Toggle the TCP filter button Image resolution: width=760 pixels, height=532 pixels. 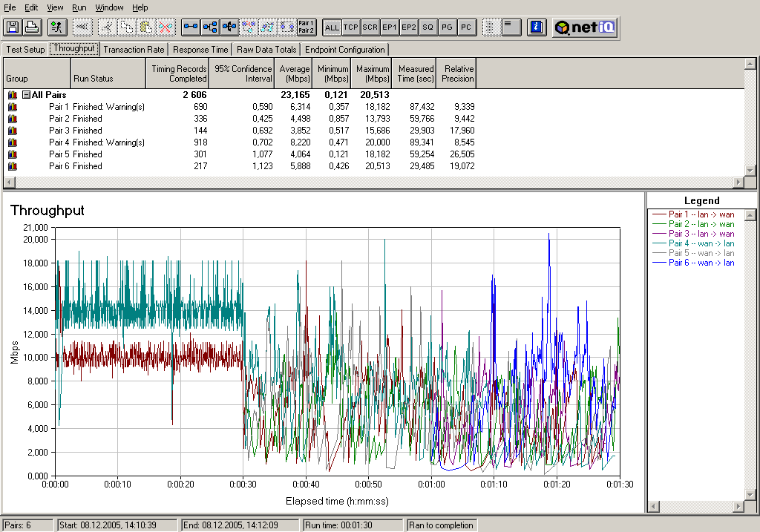[x=351, y=27]
